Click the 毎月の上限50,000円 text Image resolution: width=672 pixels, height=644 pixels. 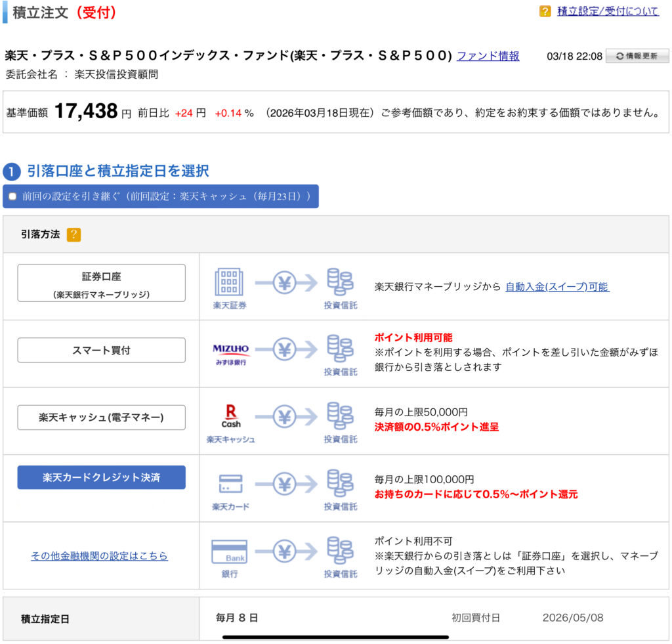pyautogui.click(x=421, y=412)
